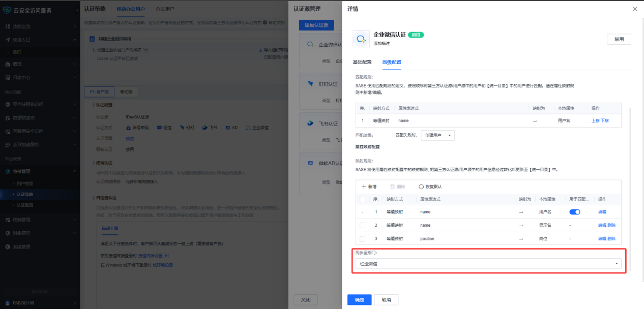This screenshot has height=309, width=644.
Task: Close the 详情 panel with X icon
Action: click(634, 9)
